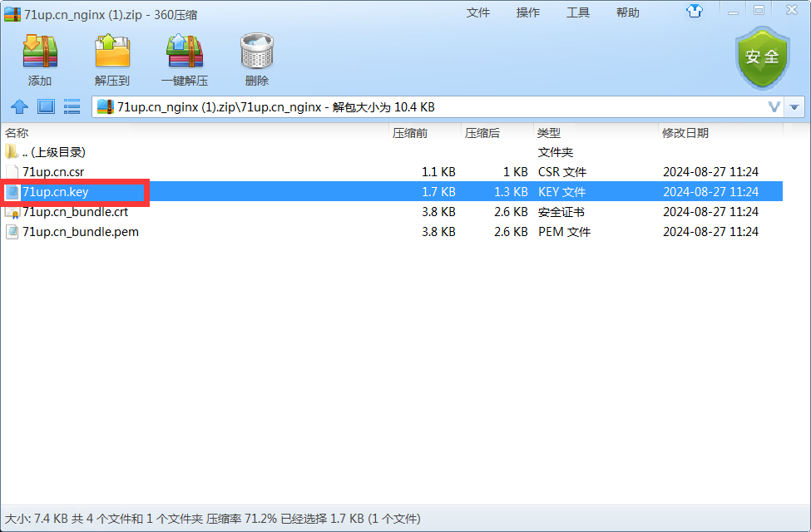Viewport: 811px width, 532px height.
Task: Click the 解压到 (Extract to) icon
Action: pos(112,52)
